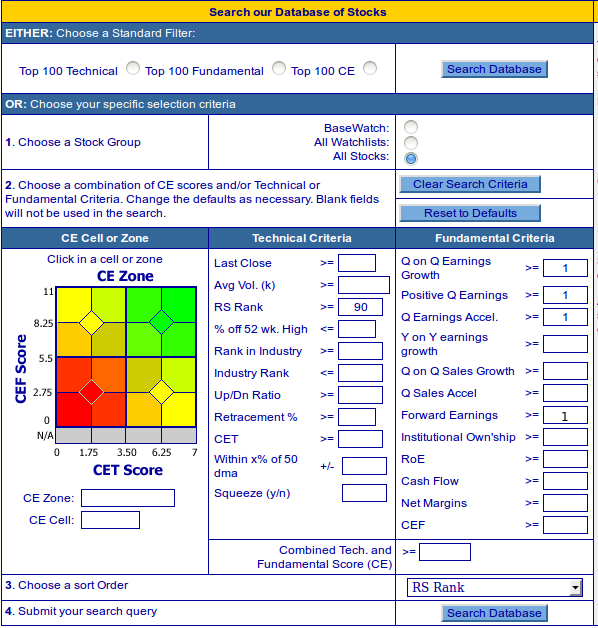Click the CE Cell or Zone header
This screenshot has width=598, height=628.
[105, 238]
